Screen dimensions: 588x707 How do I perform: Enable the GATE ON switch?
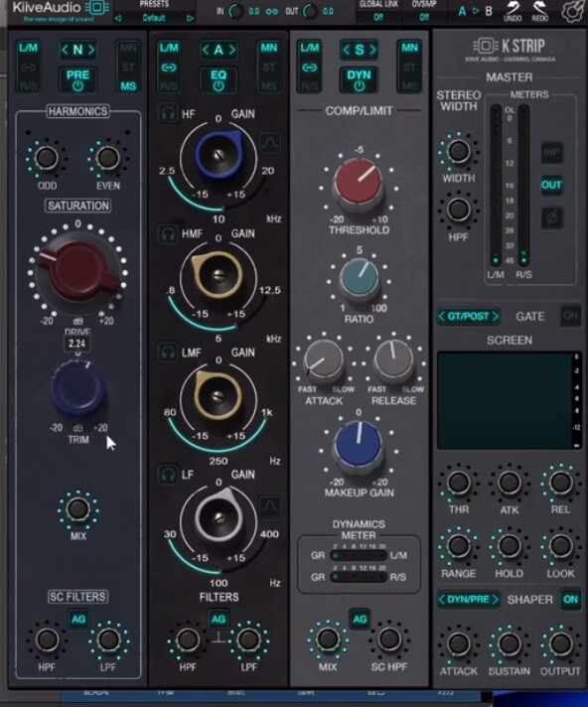[x=570, y=316]
